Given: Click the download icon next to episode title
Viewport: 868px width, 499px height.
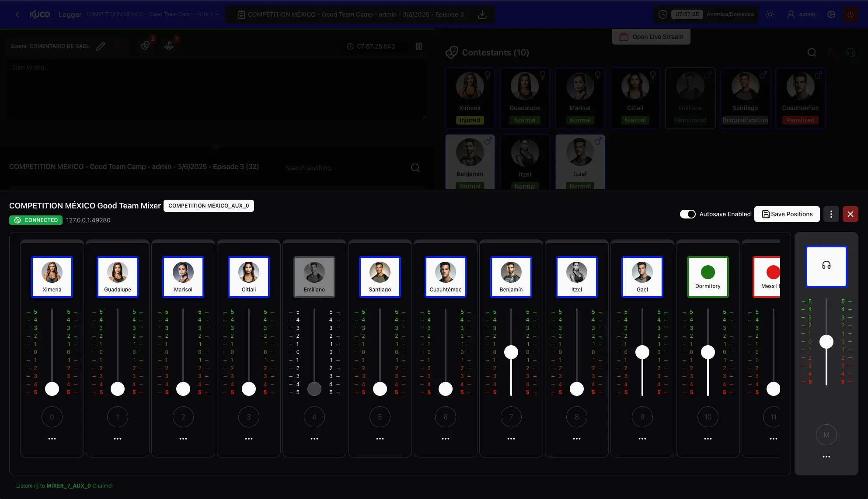Looking at the screenshot, I should pos(482,14).
